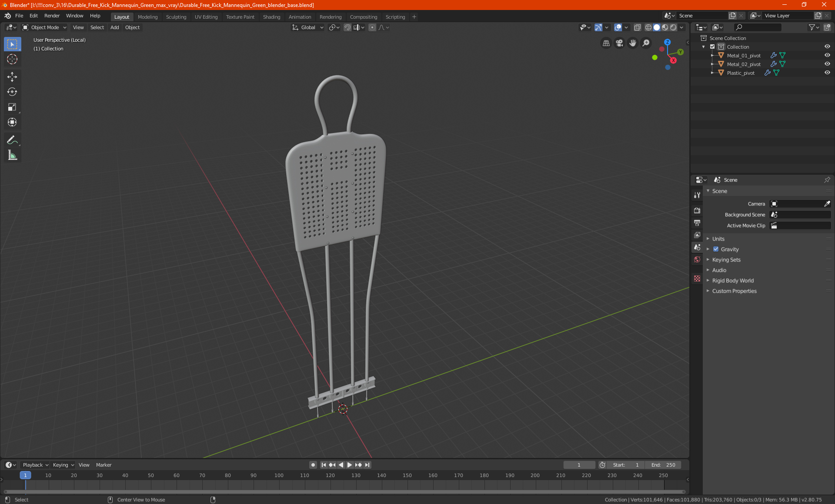Activate the Move tool

(12, 77)
